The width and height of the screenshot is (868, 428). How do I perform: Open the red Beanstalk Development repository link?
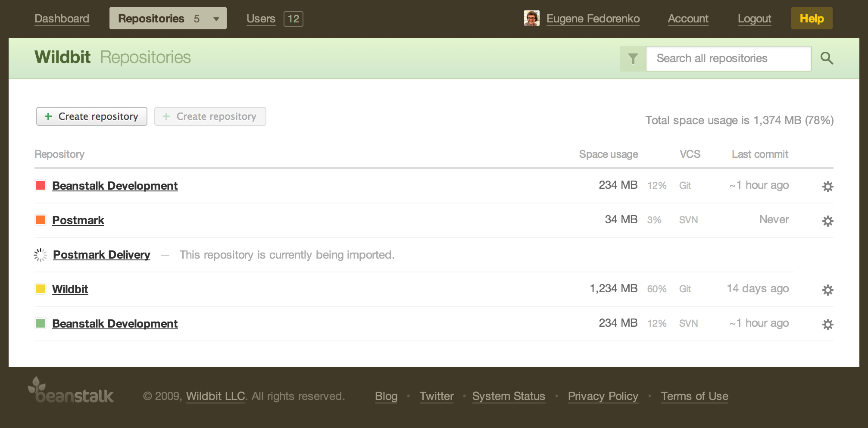[x=115, y=186]
